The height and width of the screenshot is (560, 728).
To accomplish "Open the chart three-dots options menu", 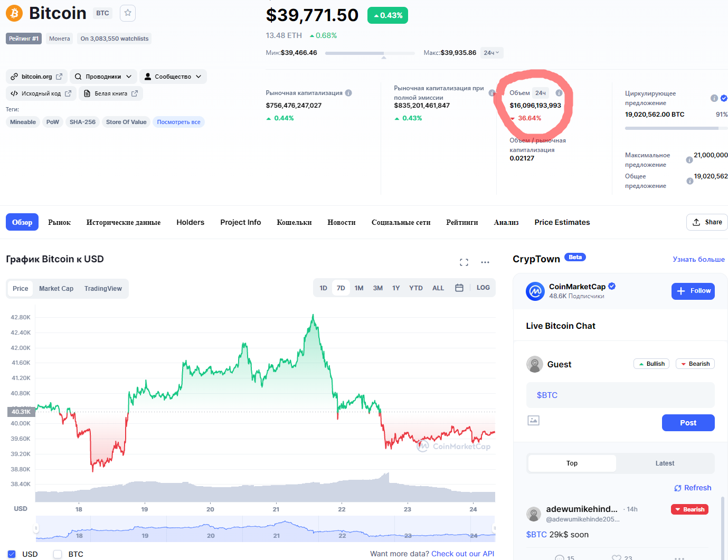I will [x=485, y=262].
